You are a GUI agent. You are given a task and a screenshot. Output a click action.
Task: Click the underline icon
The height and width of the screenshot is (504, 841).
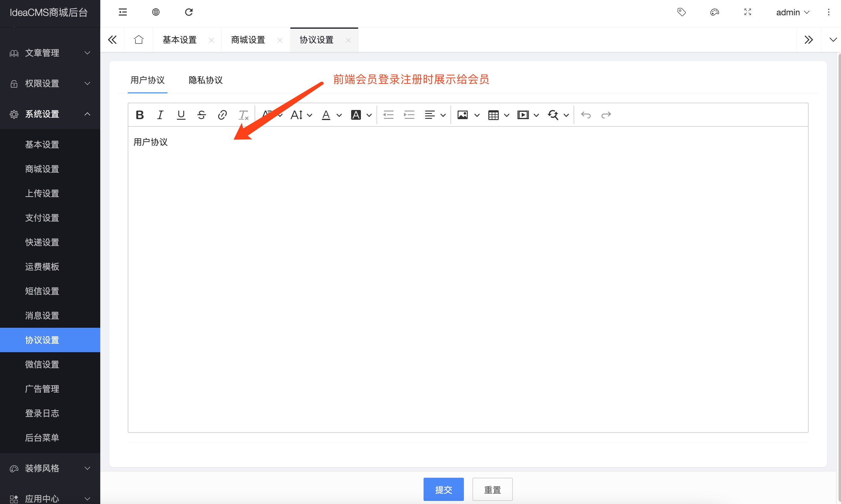click(x=181, y=115)
